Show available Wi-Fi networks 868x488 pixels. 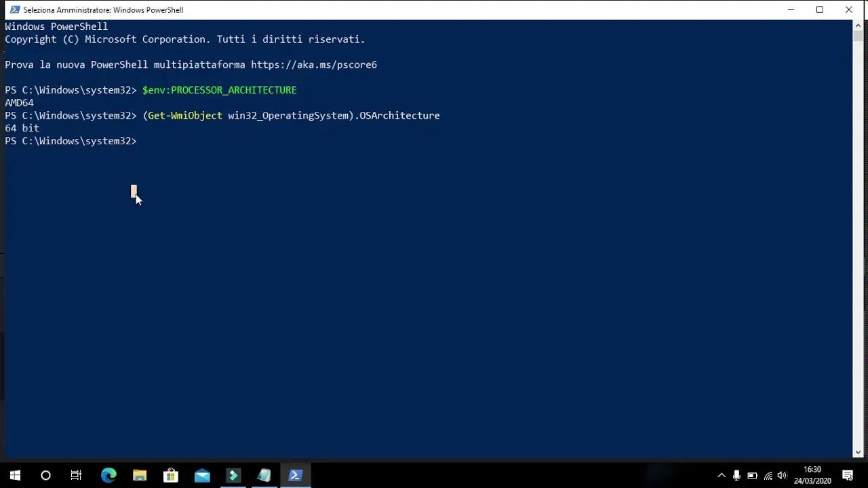(x=767, y=474)
